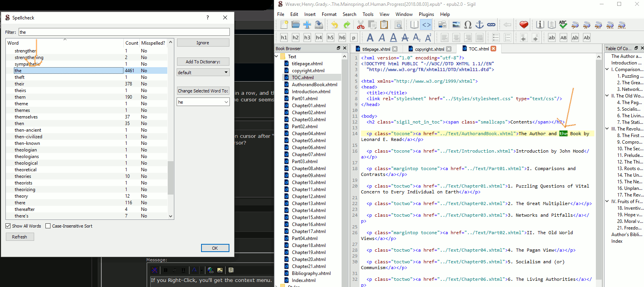
Task: Click the Metadata Editor info icon
Action: tap(540, 25)
